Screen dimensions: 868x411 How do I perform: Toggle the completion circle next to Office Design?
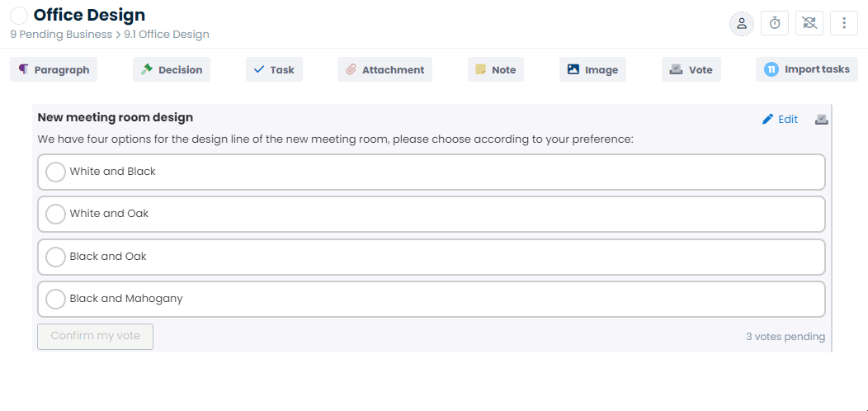[x=19, y=16]
